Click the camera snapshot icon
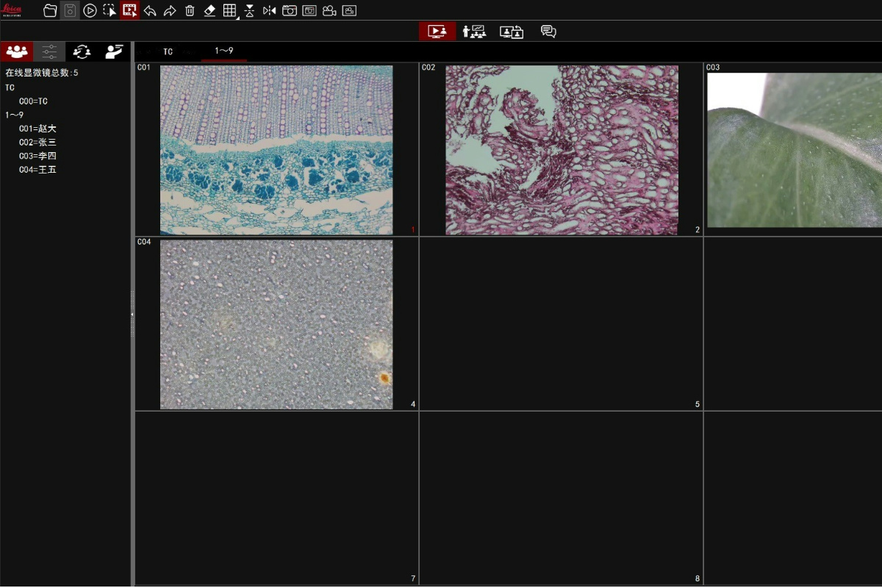Viewport: 882px width, 588px height. point(290,11)
